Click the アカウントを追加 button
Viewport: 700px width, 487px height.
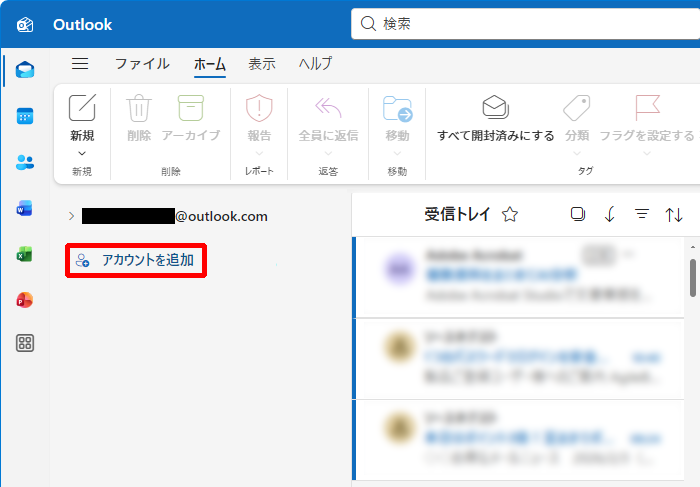point(136,260)
